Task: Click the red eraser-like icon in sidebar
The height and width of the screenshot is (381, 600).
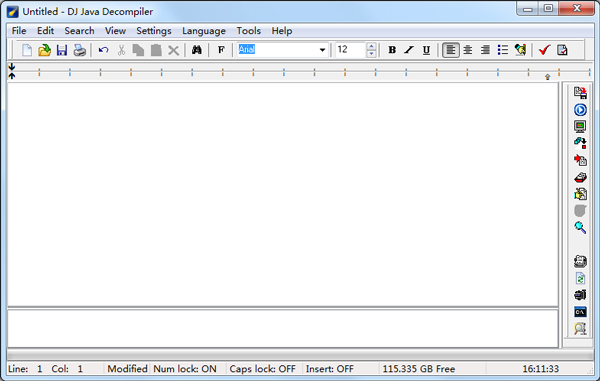Action: point(580,177)
